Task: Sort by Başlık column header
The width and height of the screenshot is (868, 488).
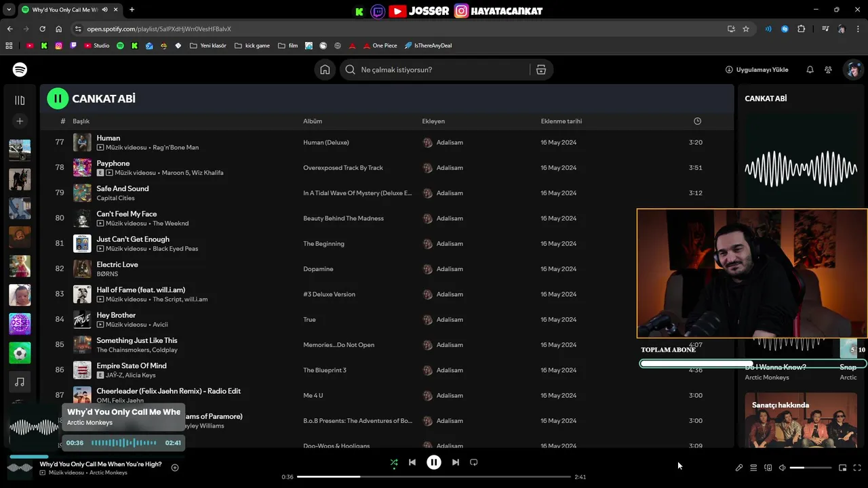Action: coord(81,121)
